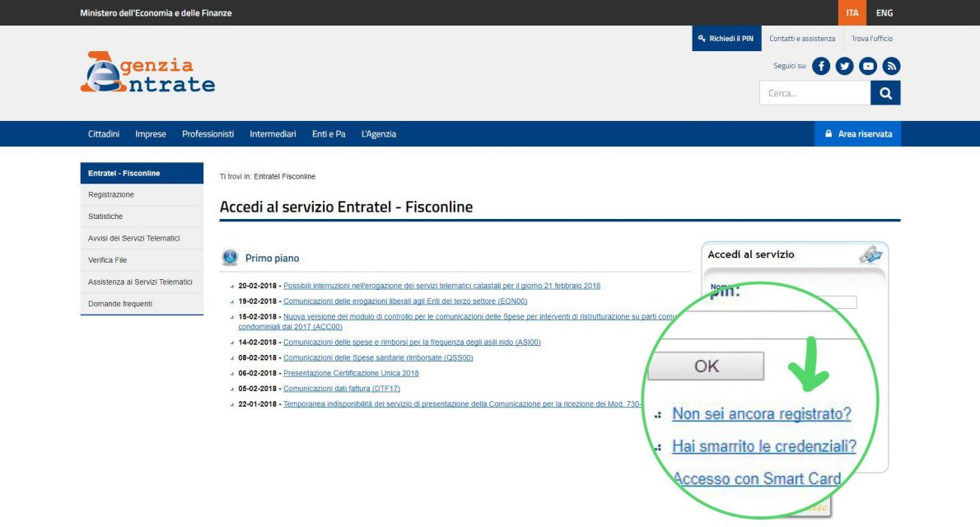Click the search magnifier button
The width and height of the screenshot is (980, 527).
tap(885, 93)
